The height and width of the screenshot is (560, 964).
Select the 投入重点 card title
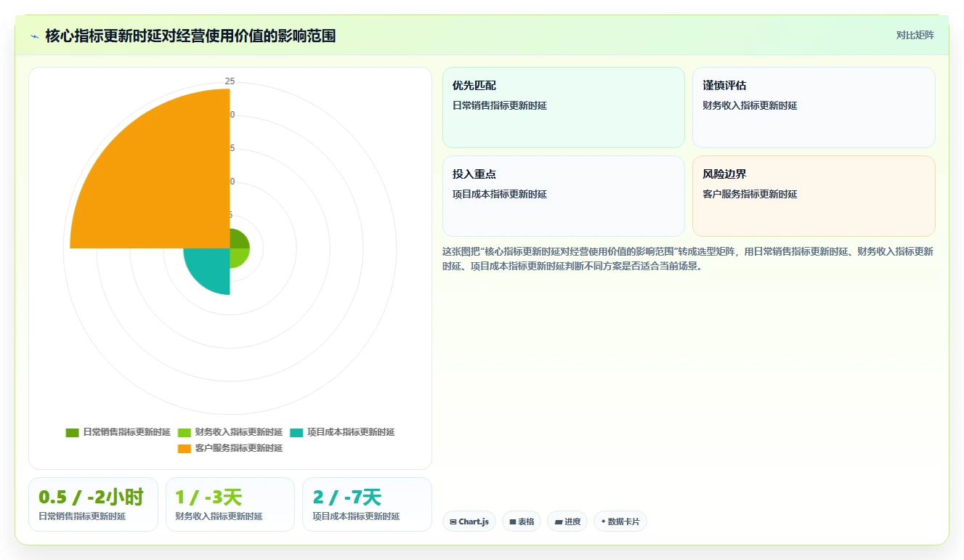pos(474,174)
